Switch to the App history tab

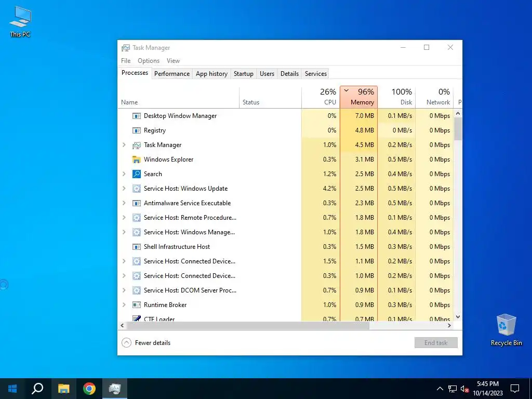(212, 74)
